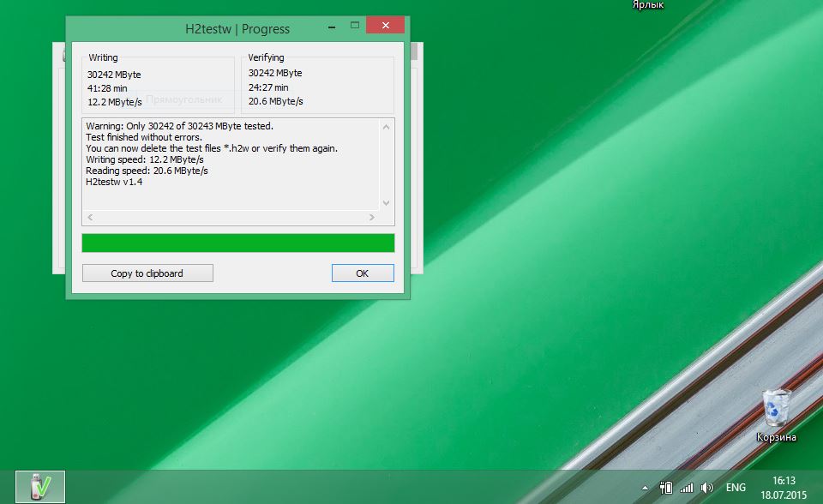Image resolution: width=823 pixels, height=504 pixels.
Task: Click the Ярлык desktop shortcut label
Action: pos(648,5)
